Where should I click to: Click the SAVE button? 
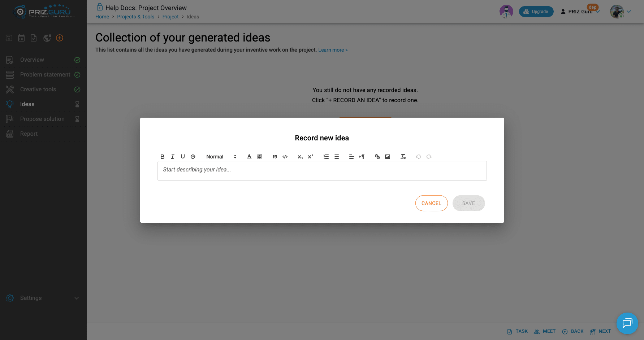[468, 203]
